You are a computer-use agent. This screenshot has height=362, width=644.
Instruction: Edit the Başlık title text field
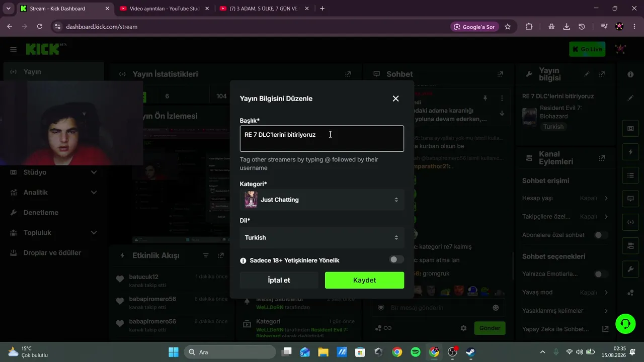click(322, 139)
